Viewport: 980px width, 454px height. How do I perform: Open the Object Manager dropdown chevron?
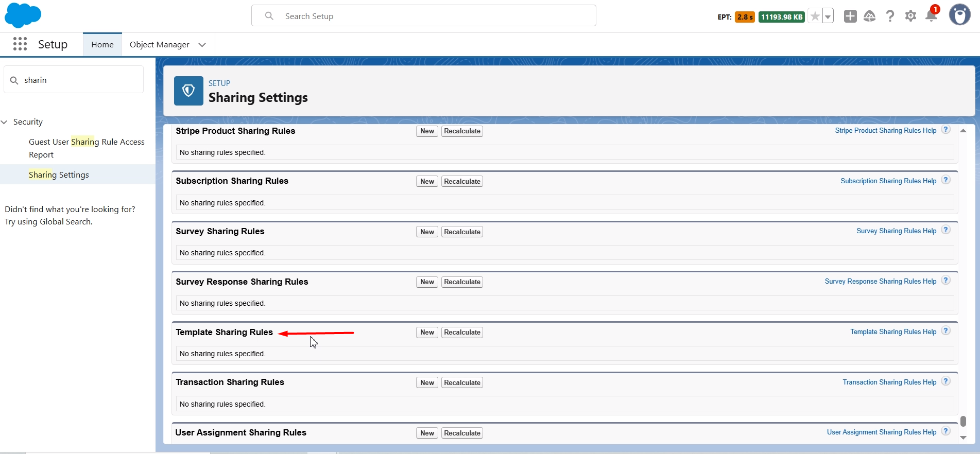click(202, 45)
